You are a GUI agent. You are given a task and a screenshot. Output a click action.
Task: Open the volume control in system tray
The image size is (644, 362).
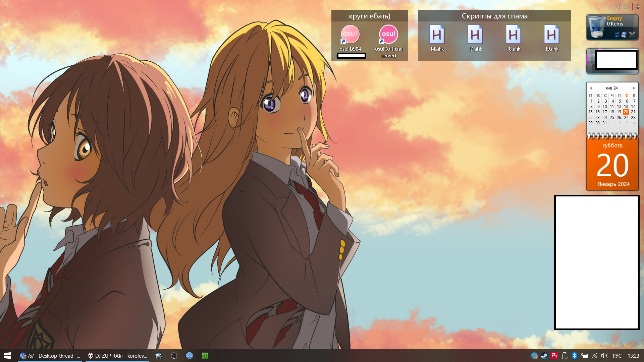coord(604,356)
